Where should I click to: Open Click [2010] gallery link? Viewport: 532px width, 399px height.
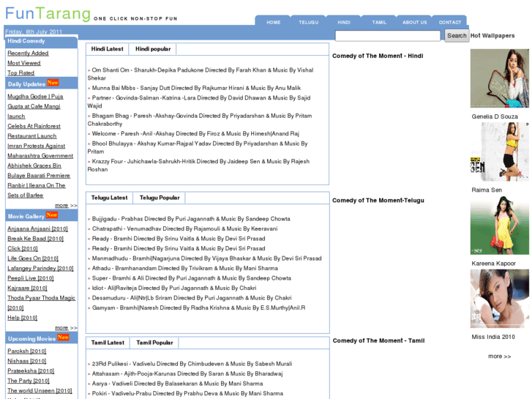[x=23, y=248]
